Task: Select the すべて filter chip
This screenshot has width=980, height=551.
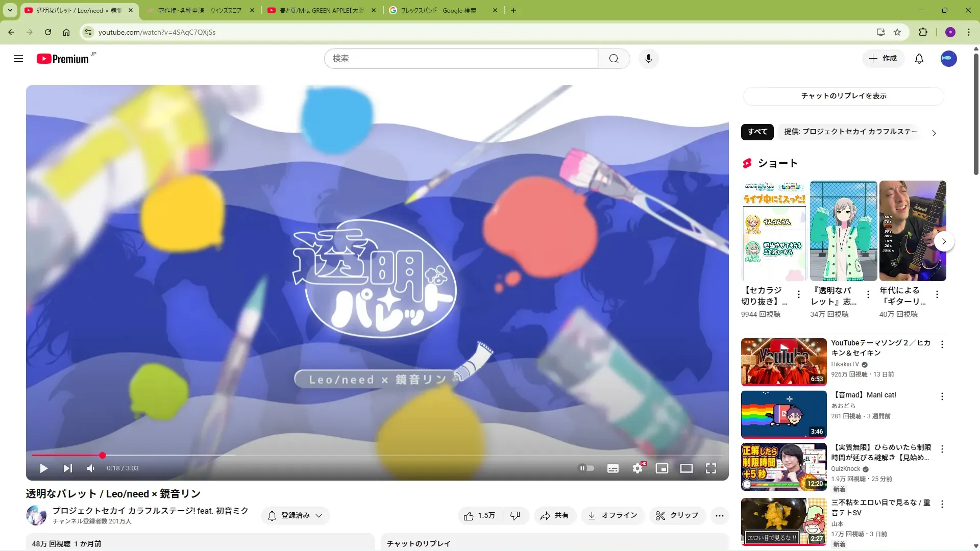Action: click(x=757, y=132)
